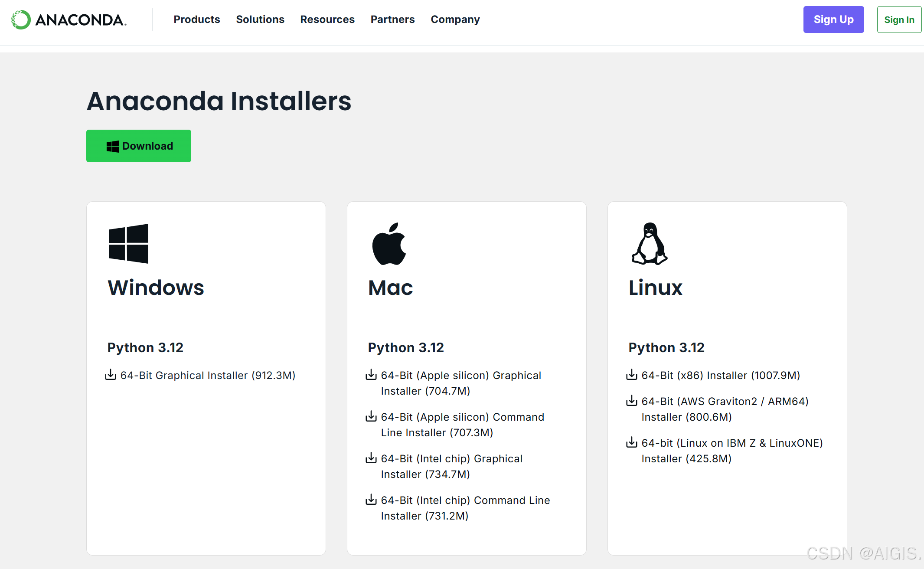
Task: Expand the Company navigation menu
Action: [x=455, y=20]
